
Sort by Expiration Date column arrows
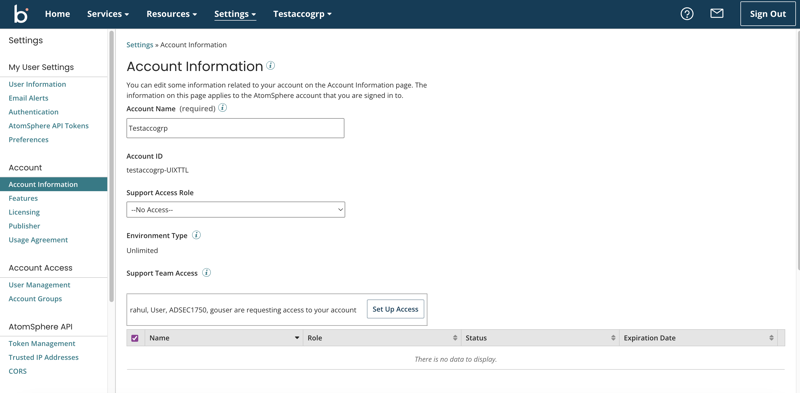click(x=771, y=338)
